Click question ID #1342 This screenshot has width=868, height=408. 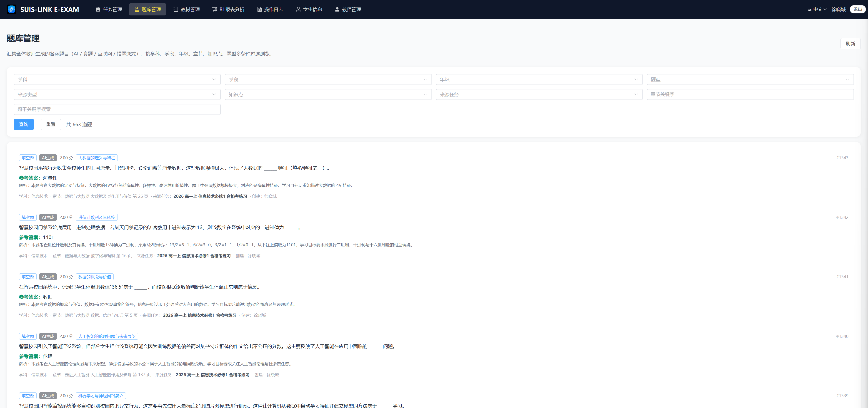pos(842,218)
